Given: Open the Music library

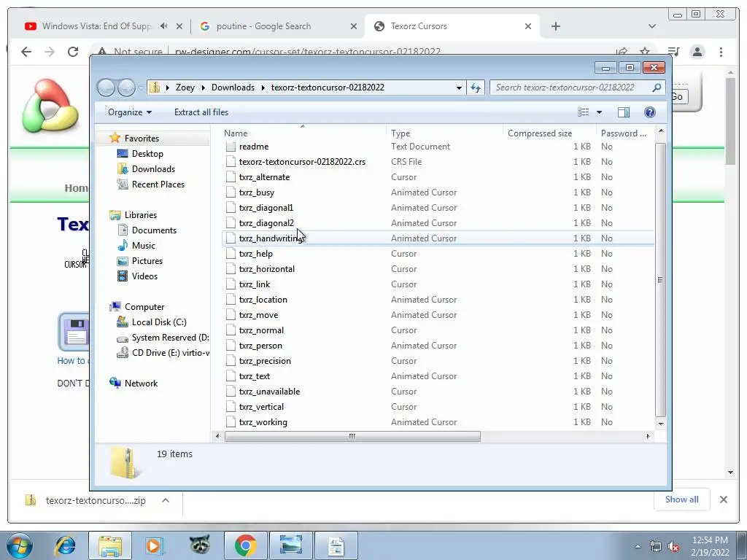Looking at the screenshot, I should point(144,246).
